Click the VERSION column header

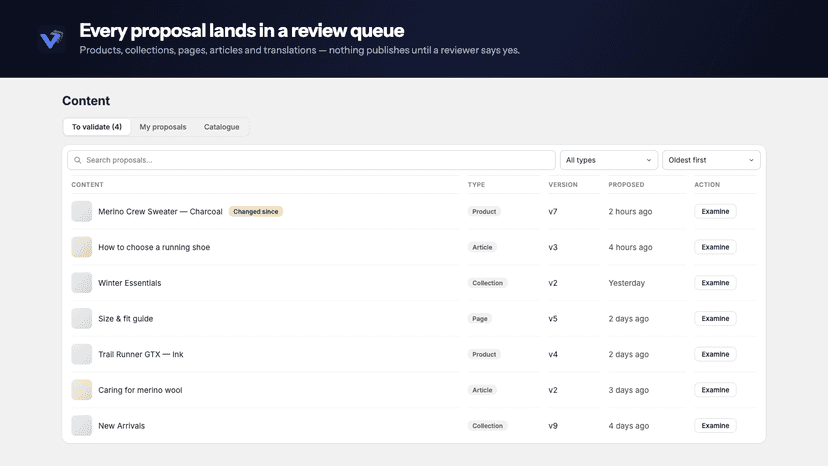coord(563,185)
